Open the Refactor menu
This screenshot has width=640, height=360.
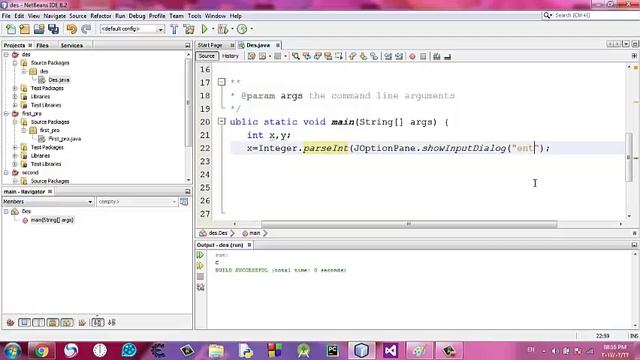100,16
